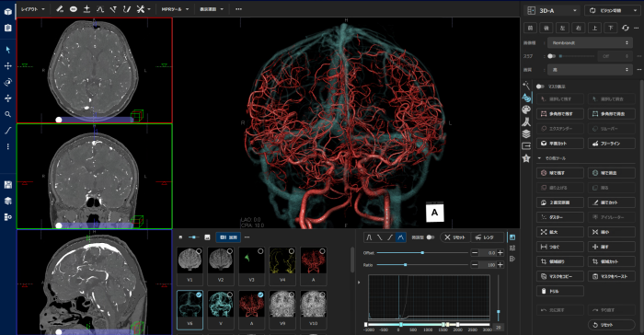Select the rotate tool in left sidebar
This screenshot has height=335, width=644.
tap(7, 82)
